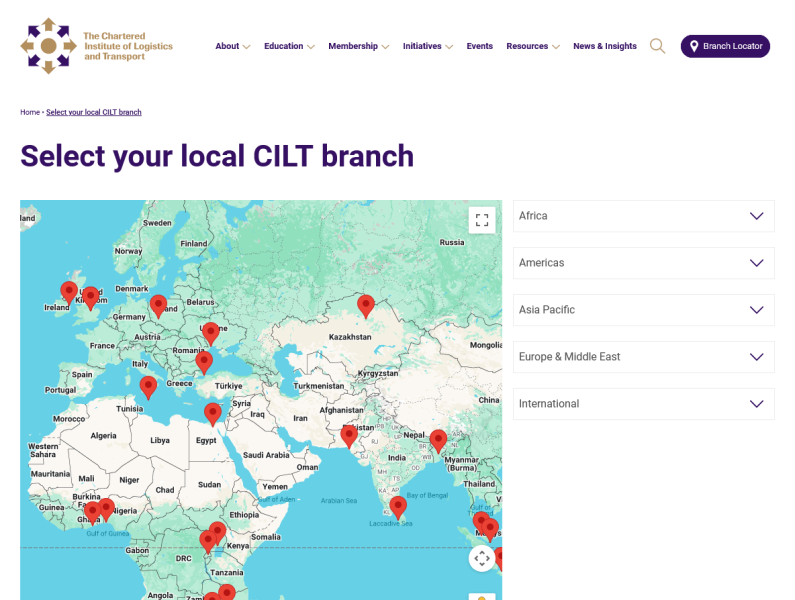The image size is (795, 600).
Task: Expand the International accordion
Action: [x=643, y=404]
